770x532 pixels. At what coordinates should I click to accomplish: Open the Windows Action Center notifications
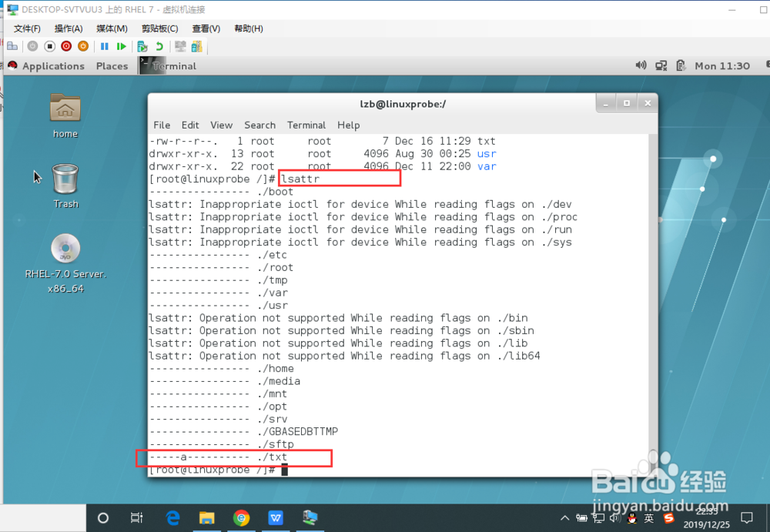point(746,517)
